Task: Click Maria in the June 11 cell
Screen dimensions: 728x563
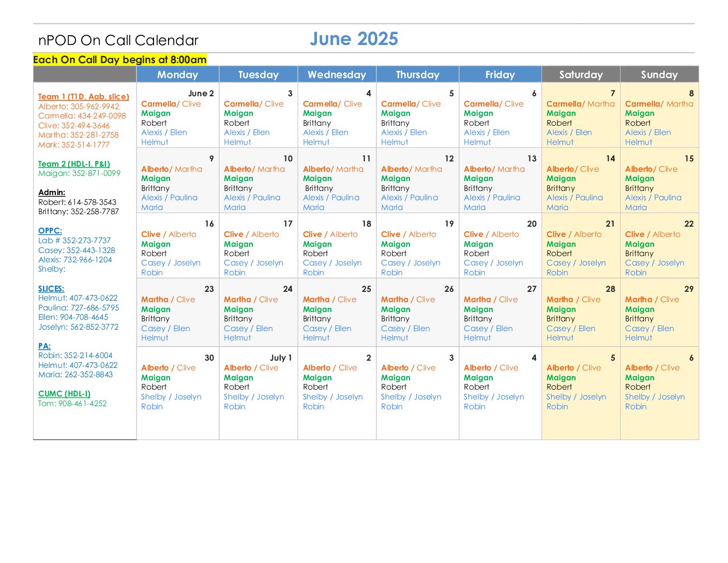Action: click(x=314, y=208)
